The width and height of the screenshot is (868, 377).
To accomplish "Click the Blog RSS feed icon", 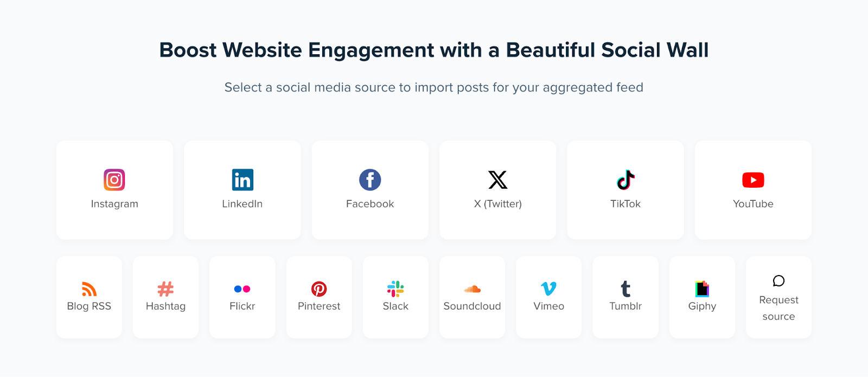I will [89, 289].
